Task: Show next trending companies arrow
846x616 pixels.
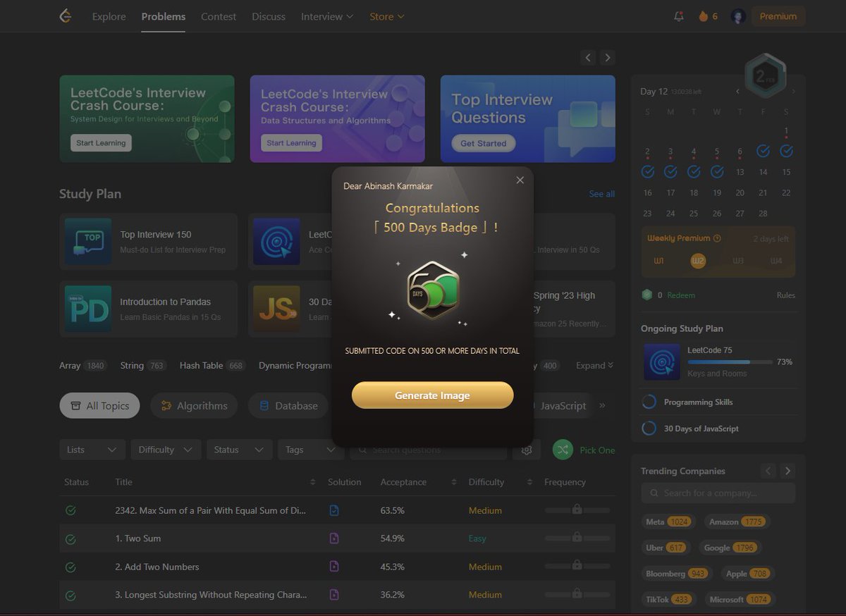Action: [x=788, y=471]
